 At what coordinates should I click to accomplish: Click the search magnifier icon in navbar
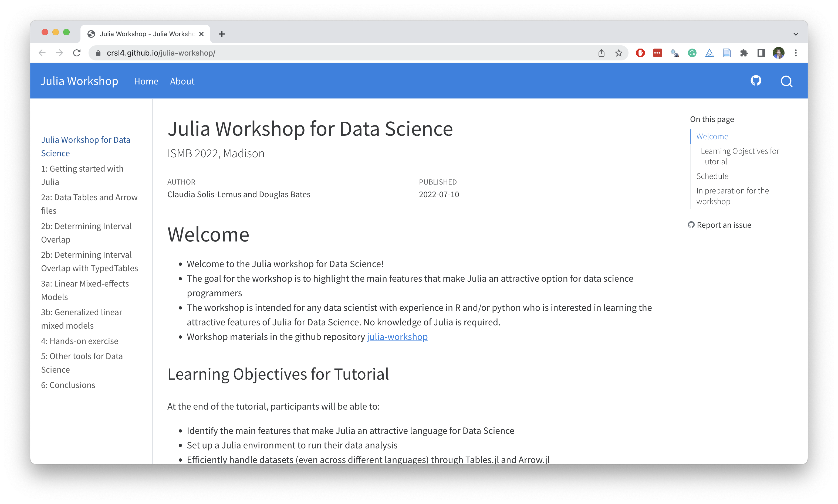pos(786,81)
